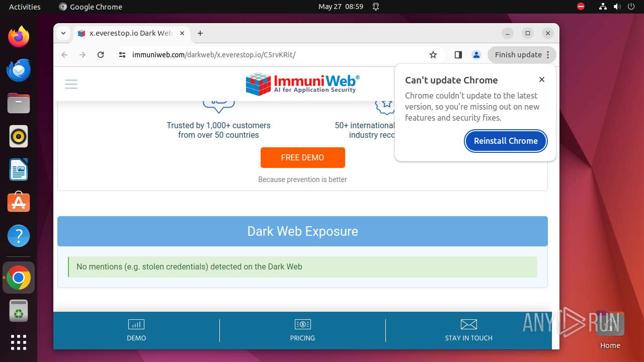Click the red do-not-disturb indicator icon
This screenshot has height=362, width=644.
581,7
